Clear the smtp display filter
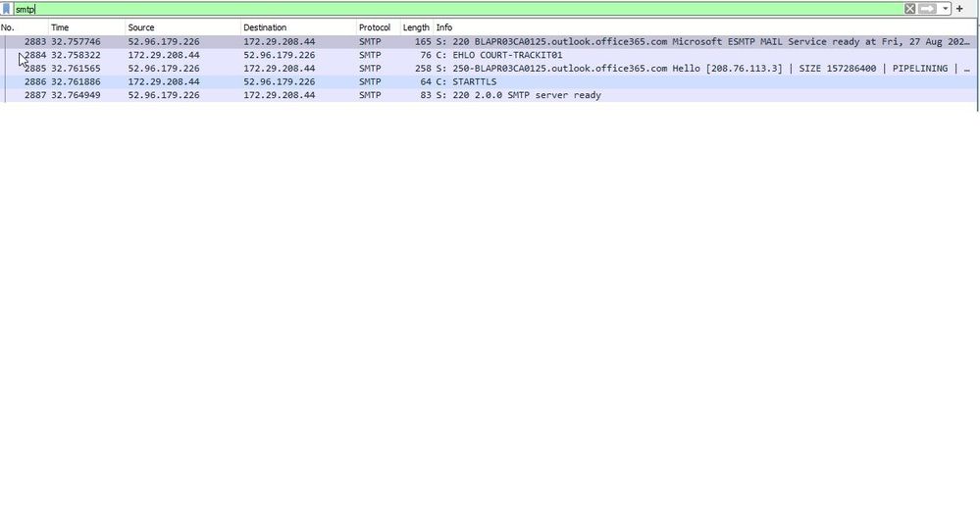The image size is (980, 509). point(910,9)
